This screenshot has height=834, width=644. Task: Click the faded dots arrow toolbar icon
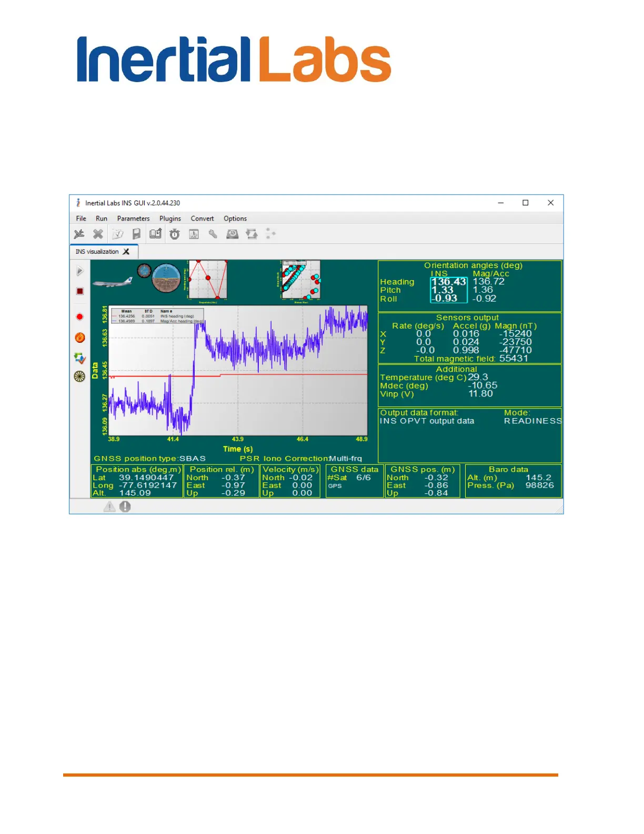click(x=270, y=234)
